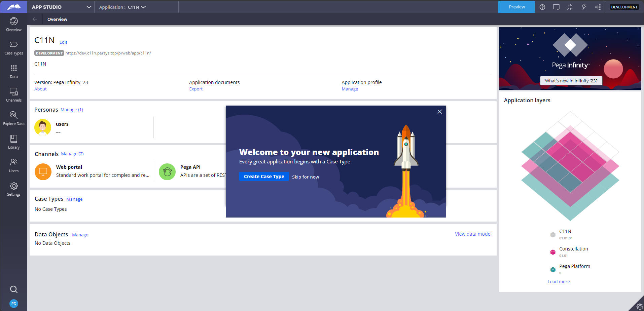The width and height of the screenshot is (644, 311).
Task: Click the lightning bolt icon in header
Action: 584,7
